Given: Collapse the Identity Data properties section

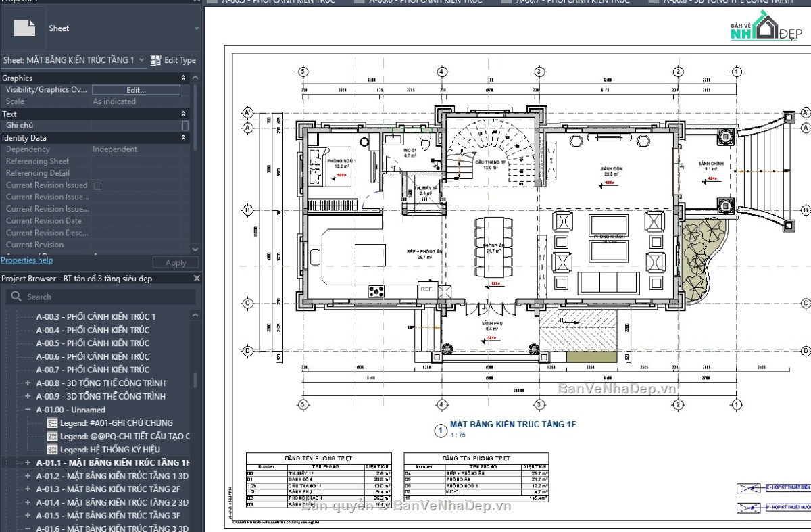Looking at the screenshot, I should tap(183, 138).
